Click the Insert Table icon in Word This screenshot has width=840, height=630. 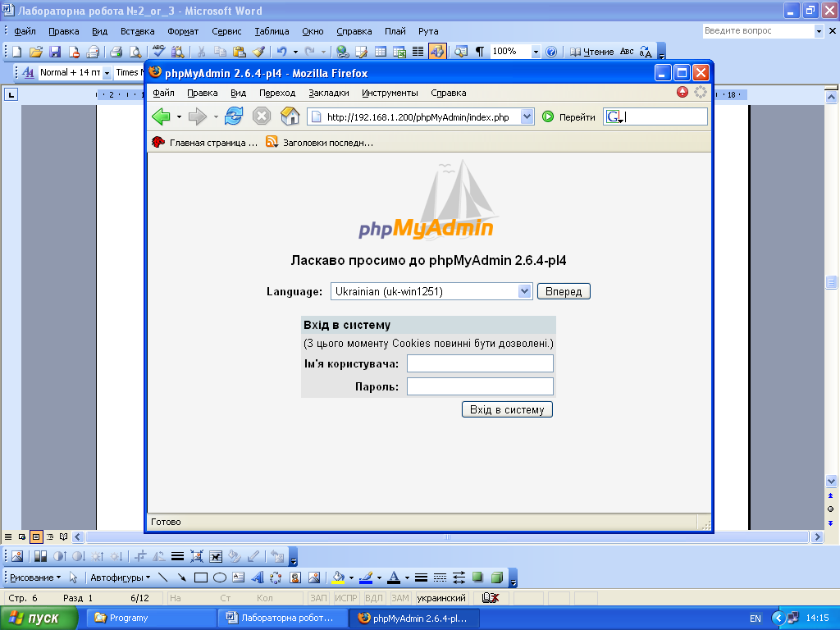381,52
